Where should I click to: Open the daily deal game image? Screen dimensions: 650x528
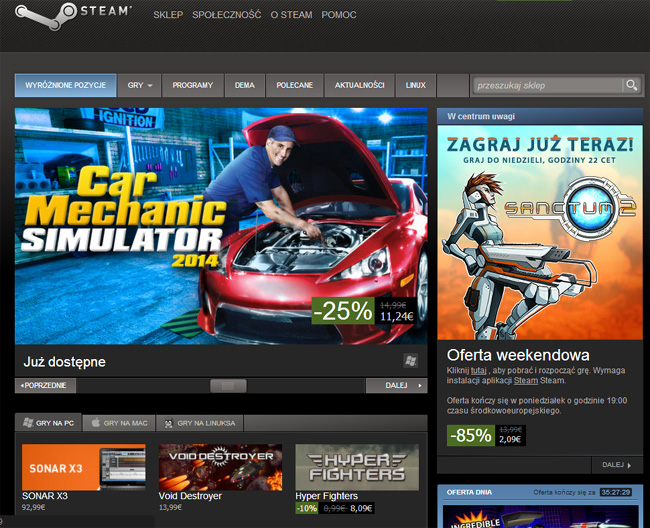point(540,516)
